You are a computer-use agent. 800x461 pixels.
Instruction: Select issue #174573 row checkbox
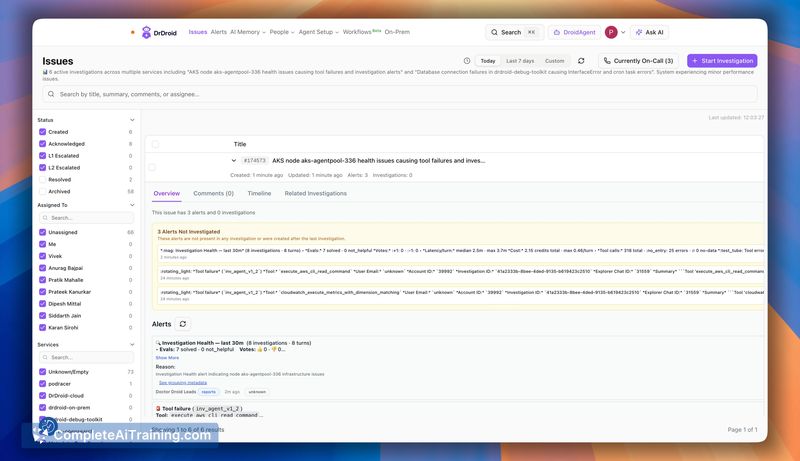(152, 167)
